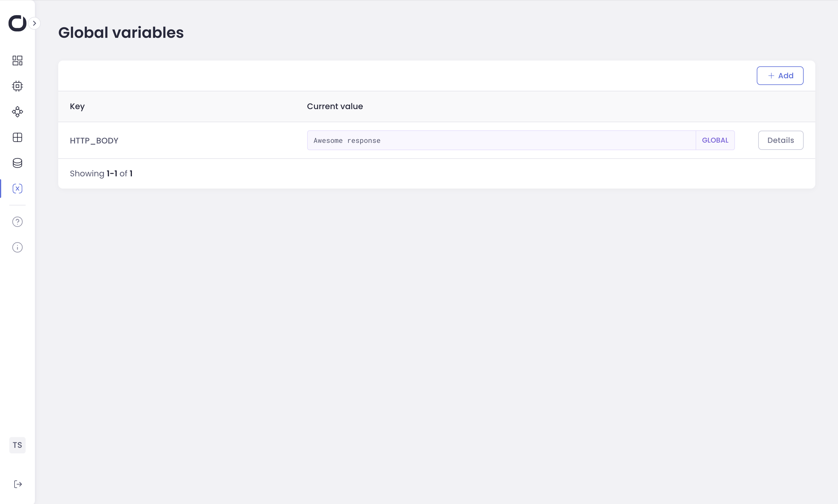The width and height of the screenshot is (838, 504).
Task: Click the HTTP_BODY key name
Action: click(x=94, y=141)
